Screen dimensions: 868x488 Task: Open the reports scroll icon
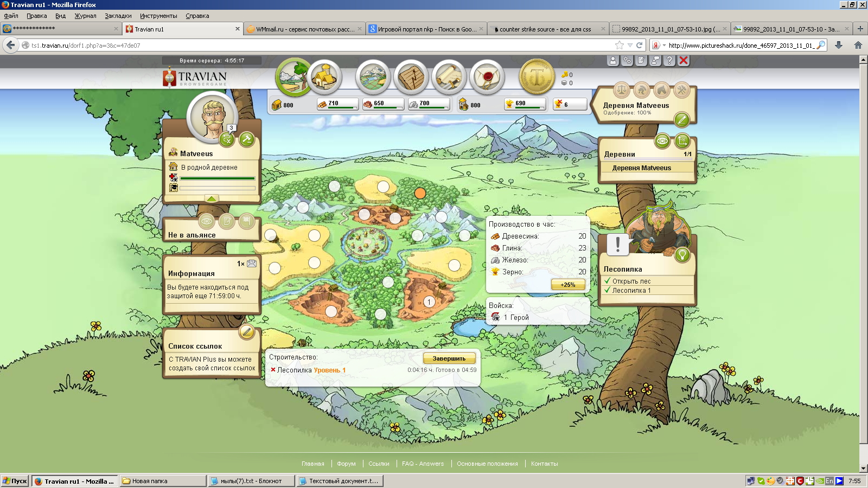449,77
